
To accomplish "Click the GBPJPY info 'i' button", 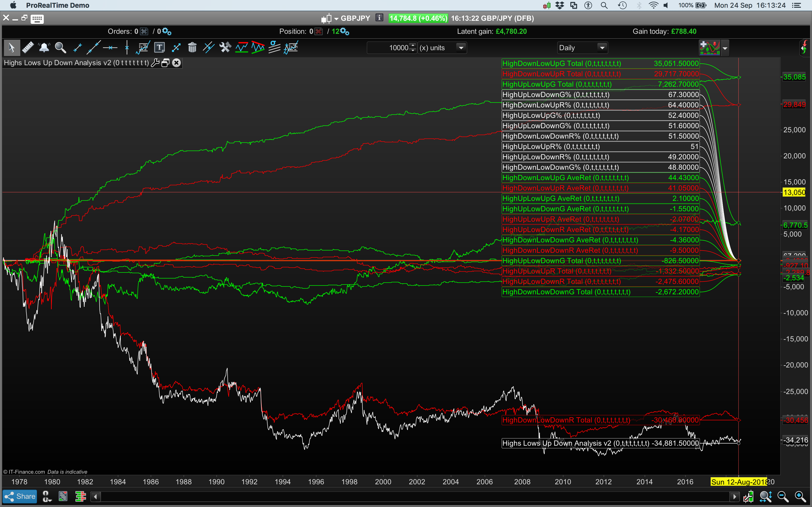I will 379,18.
